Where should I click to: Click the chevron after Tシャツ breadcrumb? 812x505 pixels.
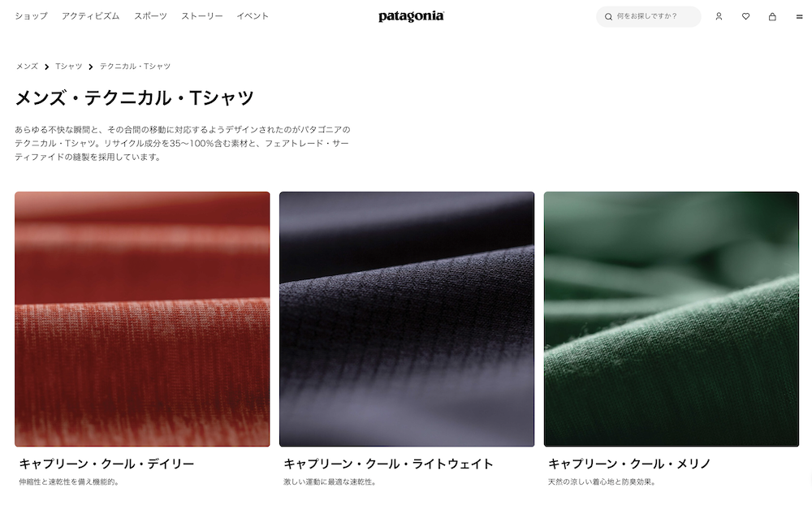[91, 67]
